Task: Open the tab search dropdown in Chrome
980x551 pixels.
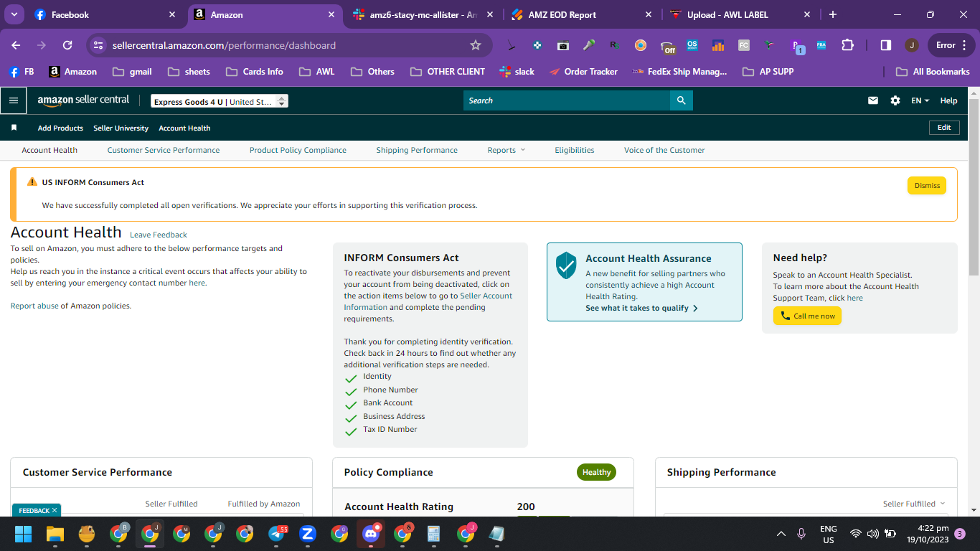Action: (14, 14)
